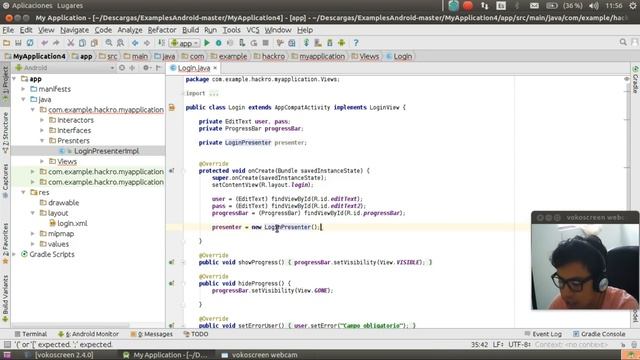Open project panel settings gear

pos(146,68)
